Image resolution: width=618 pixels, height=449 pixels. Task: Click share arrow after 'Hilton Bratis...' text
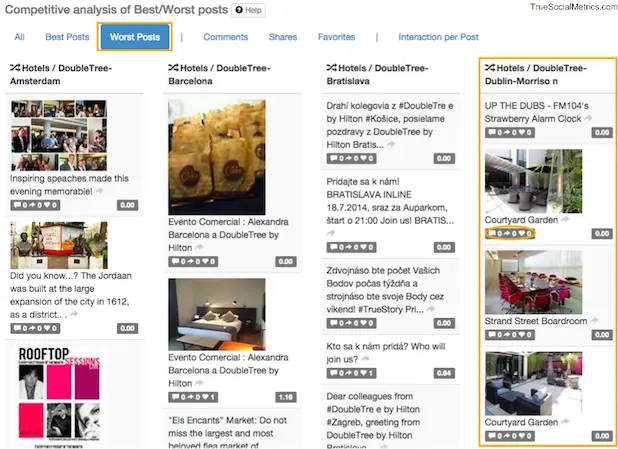point(391,144)
